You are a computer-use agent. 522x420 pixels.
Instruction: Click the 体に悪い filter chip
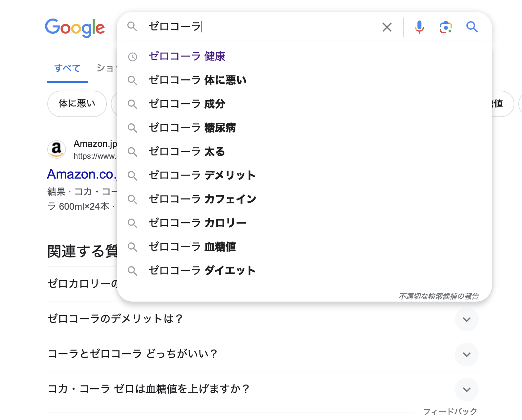point(77,104)
